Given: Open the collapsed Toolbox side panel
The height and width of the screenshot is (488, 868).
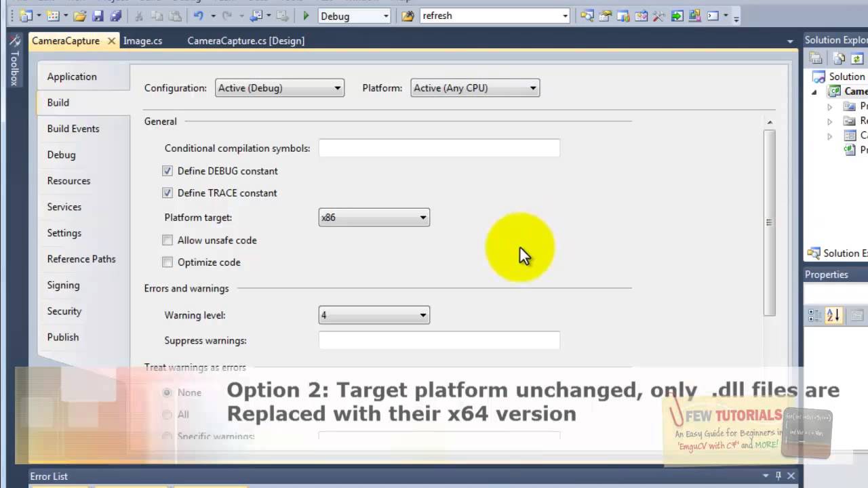Looking at the screenshot, I should pos(14,61).
